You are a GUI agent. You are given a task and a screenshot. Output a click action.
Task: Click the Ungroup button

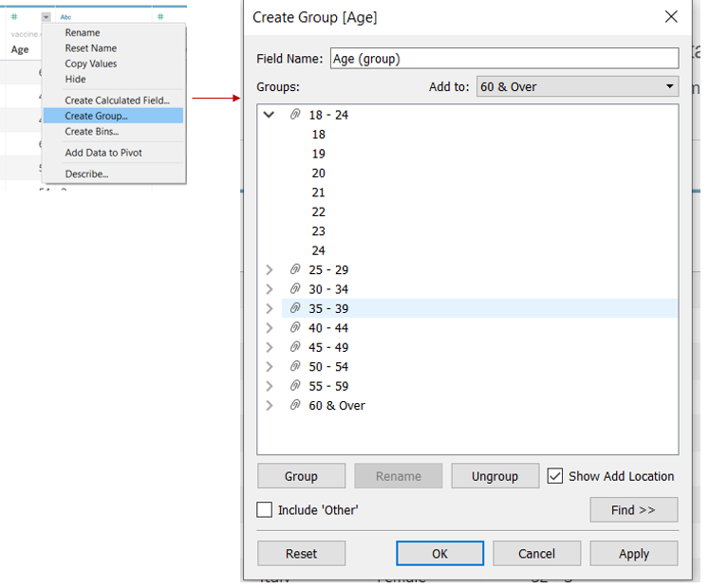point(494,476)
